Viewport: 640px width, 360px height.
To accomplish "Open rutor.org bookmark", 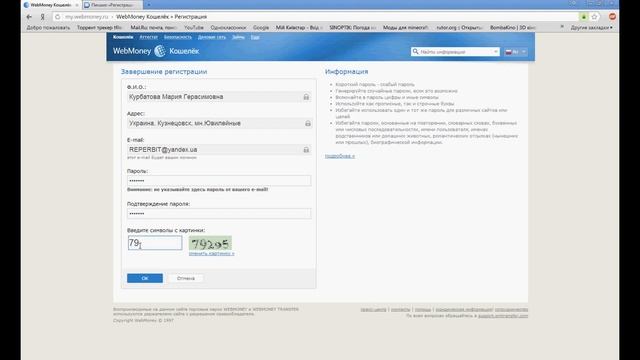I will click(x=459, y=28).
